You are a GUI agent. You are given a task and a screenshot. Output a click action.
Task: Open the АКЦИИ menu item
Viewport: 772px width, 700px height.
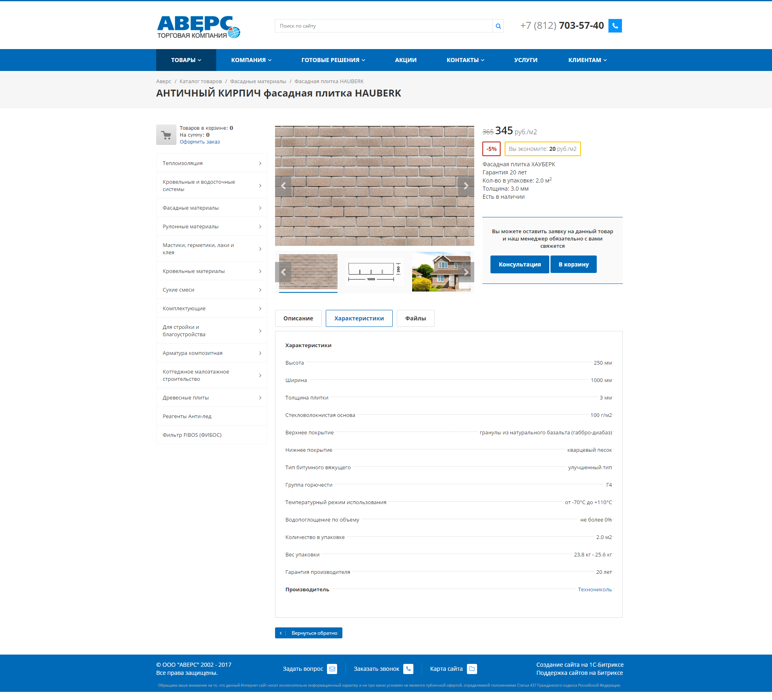(x=406, y=60)
